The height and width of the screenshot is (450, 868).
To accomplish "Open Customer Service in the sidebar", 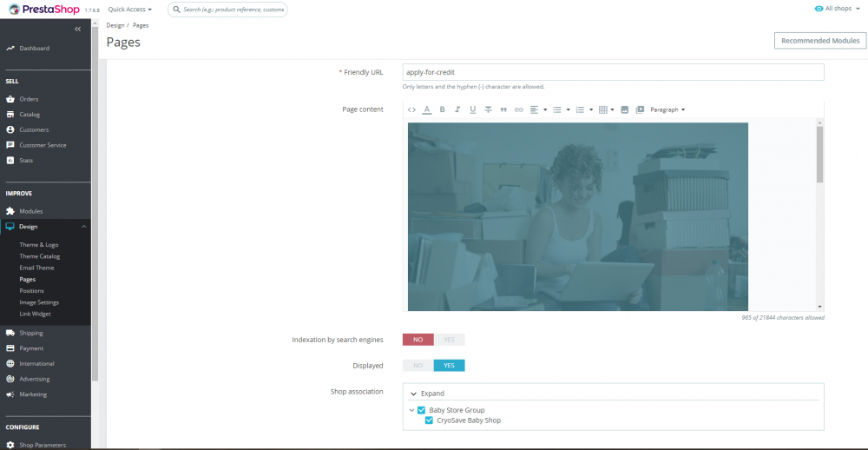I will pos(43,145).
